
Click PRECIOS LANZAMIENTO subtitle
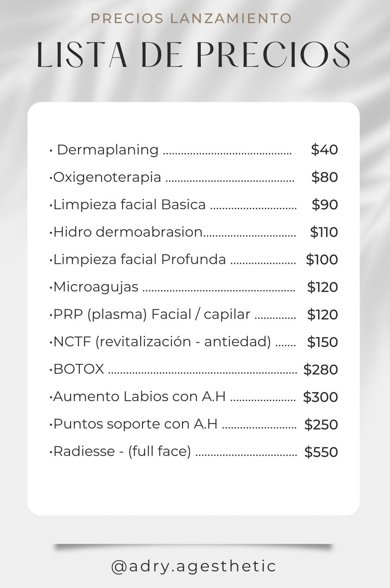point(191,18)
